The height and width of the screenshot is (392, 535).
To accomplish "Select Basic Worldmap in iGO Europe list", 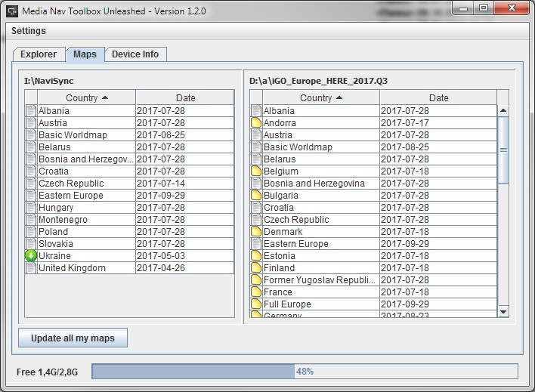I will (x=373, y=147).
